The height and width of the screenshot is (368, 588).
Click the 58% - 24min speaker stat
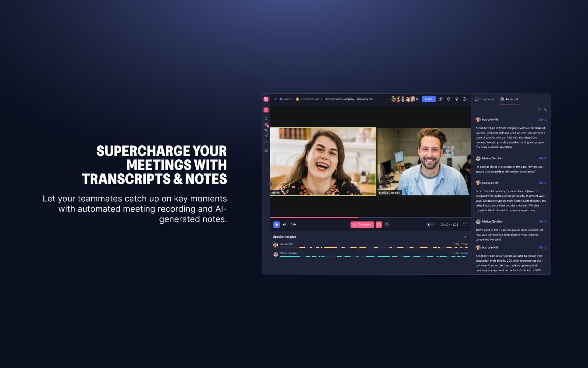(x=460, y=253)
